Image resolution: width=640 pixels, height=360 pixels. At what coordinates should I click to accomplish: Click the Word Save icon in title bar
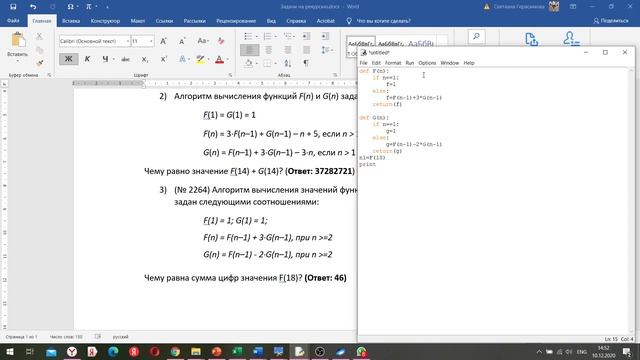[13, 7]
